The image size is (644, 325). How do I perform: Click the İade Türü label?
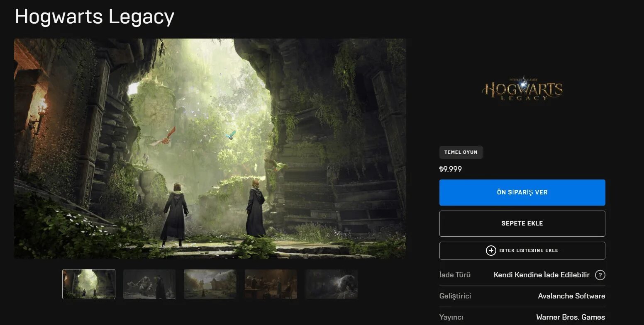pos(455,275)
